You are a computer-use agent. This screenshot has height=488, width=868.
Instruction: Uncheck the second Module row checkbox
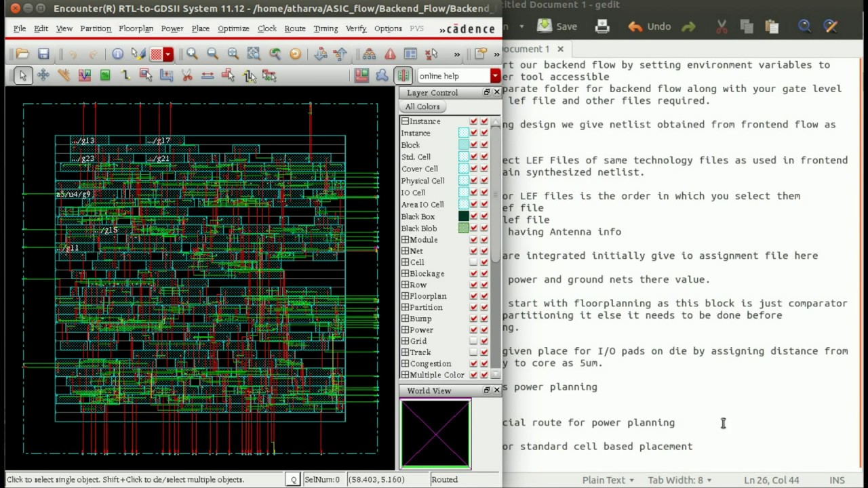click(484, 240)
